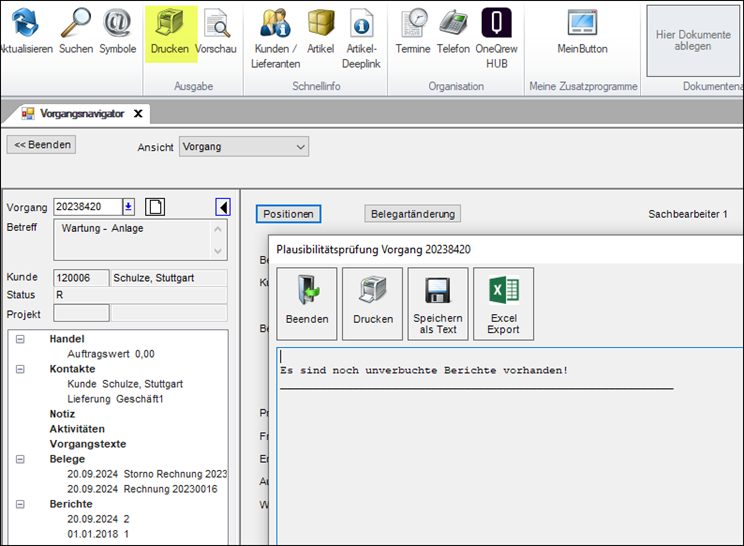The image size is (744, 546).
Task: Select the Berichte tree heading
Action: tap(71, 504)
